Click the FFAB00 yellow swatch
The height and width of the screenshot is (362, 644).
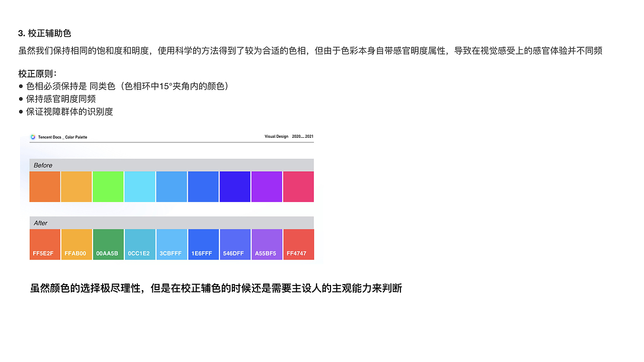[x=76, y=244]
